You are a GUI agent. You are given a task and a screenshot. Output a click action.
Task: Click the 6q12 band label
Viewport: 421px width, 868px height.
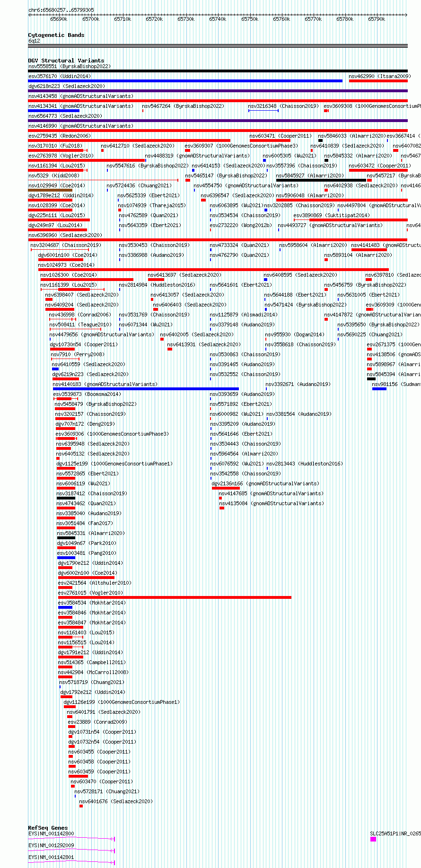[34, 41]
